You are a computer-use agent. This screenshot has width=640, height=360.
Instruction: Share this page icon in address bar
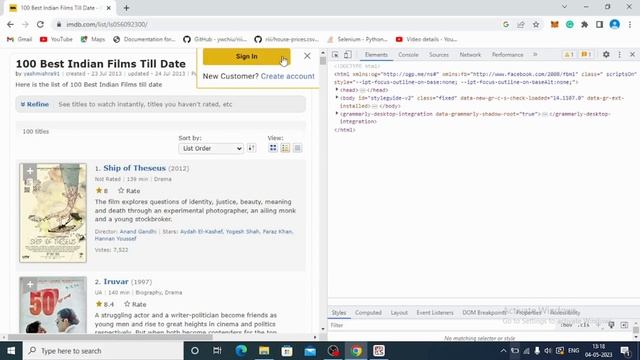pyautogui.click(x=521, y=24)
